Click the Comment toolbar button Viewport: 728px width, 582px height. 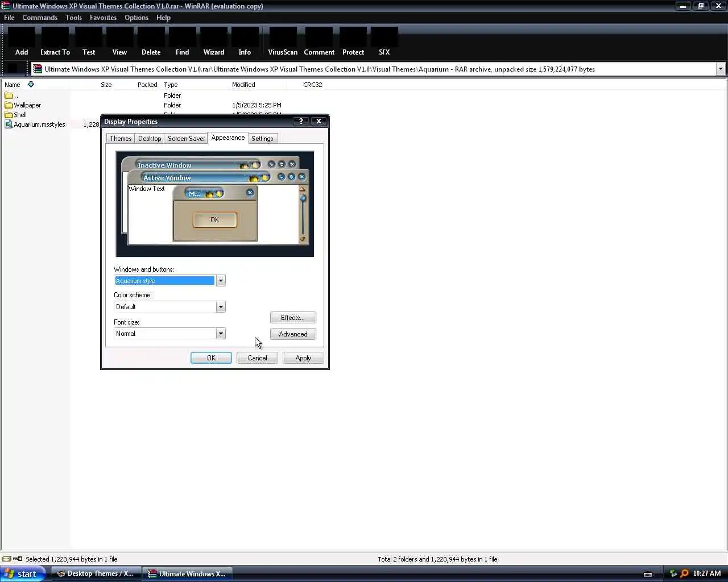pyautogui.click(x=319, y=42)
